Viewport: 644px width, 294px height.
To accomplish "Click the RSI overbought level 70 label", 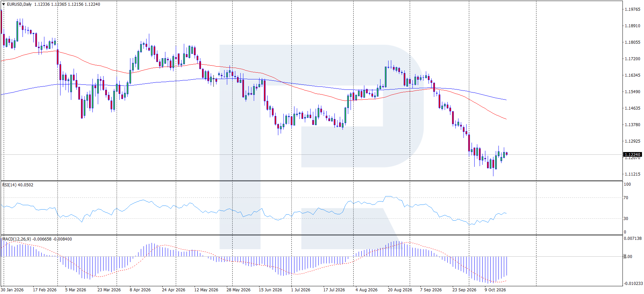I will coord(626,198).
